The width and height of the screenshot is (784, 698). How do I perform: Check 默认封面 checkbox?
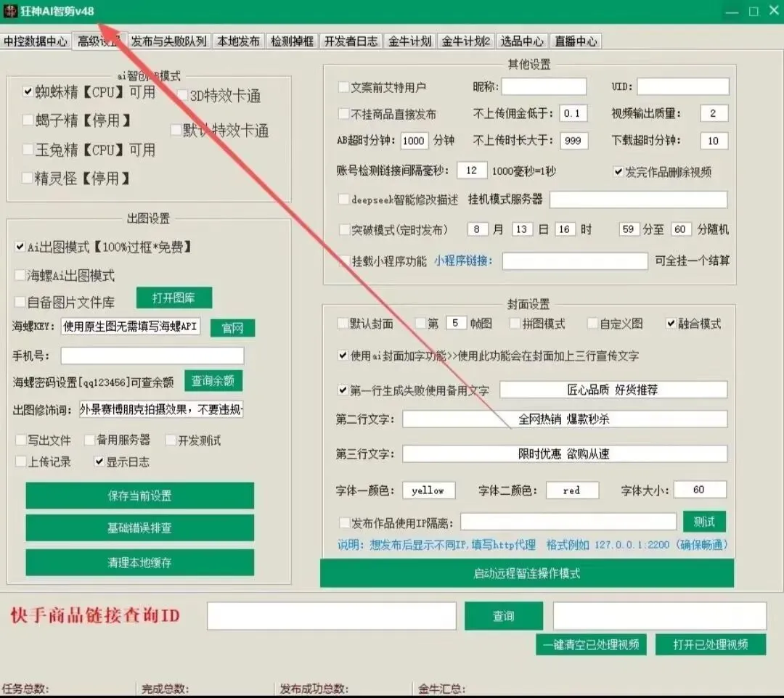[343, 324]
